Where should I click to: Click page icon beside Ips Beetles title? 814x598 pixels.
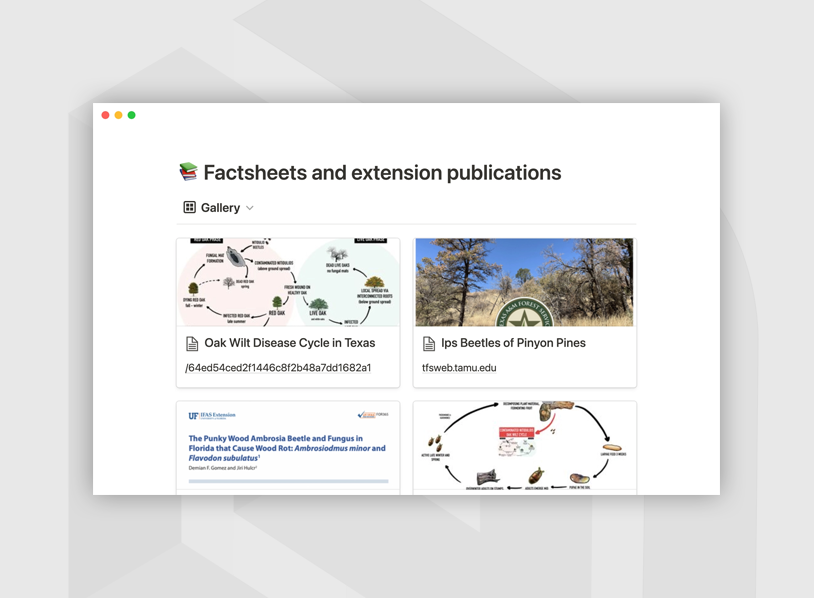[x=429, y=343]
